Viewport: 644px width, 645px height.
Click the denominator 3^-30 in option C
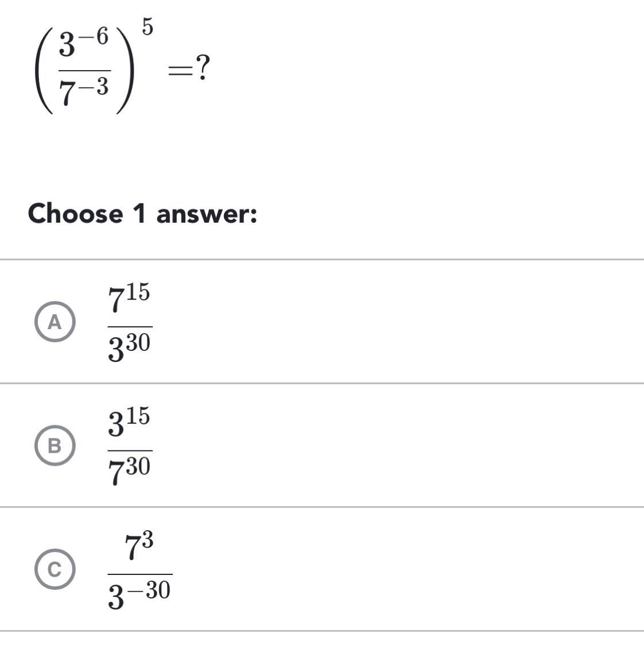[139, 594]
